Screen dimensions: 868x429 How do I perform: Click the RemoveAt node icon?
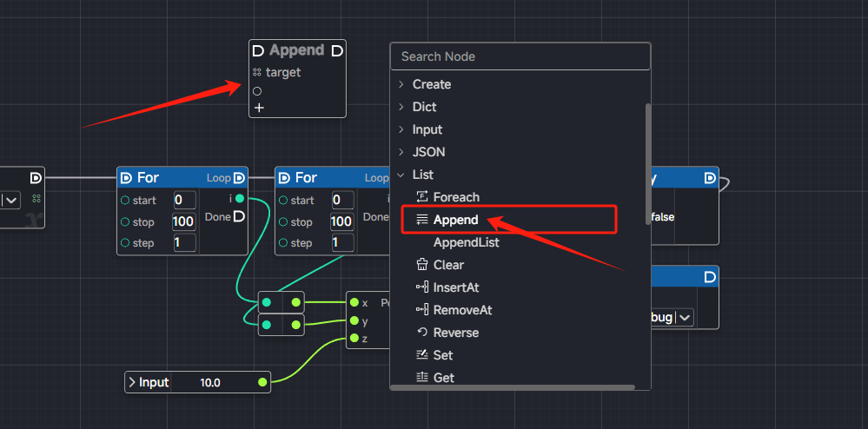422,310
